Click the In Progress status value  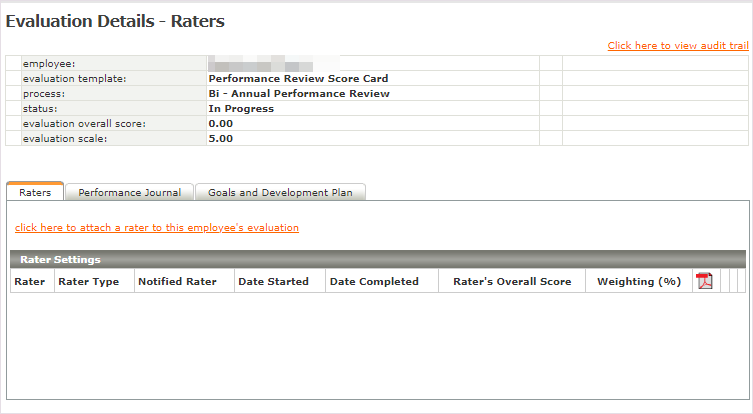coord(240,108)
